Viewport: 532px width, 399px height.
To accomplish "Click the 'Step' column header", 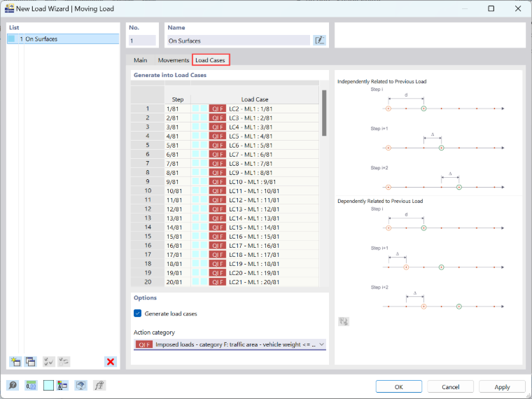I will 178,99.
